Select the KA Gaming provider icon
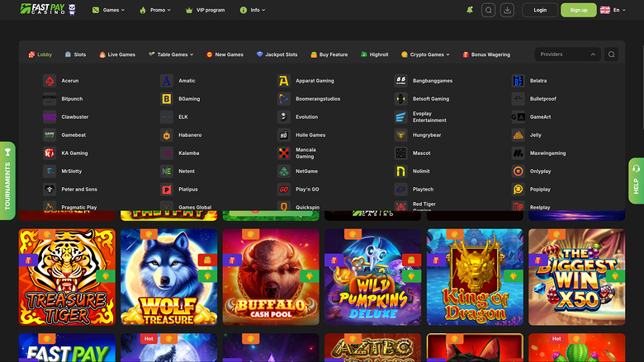This screenshot has height=362, width=644. click(x=50, y=153)
